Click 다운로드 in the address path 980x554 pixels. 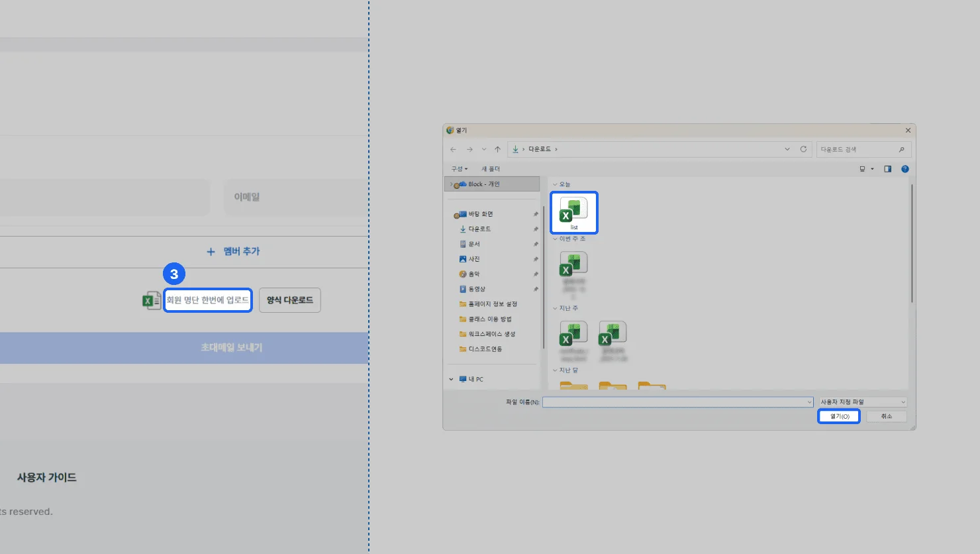(540, 149)
